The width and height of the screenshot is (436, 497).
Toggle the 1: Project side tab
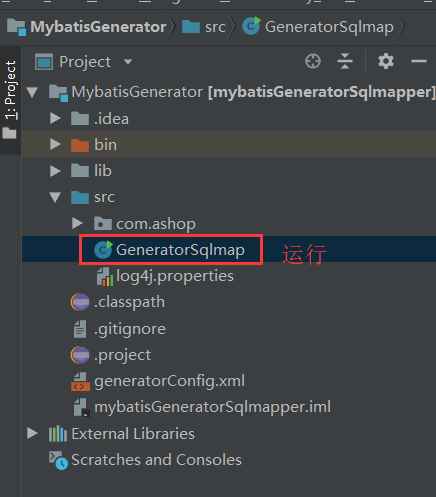click(10, 100)
